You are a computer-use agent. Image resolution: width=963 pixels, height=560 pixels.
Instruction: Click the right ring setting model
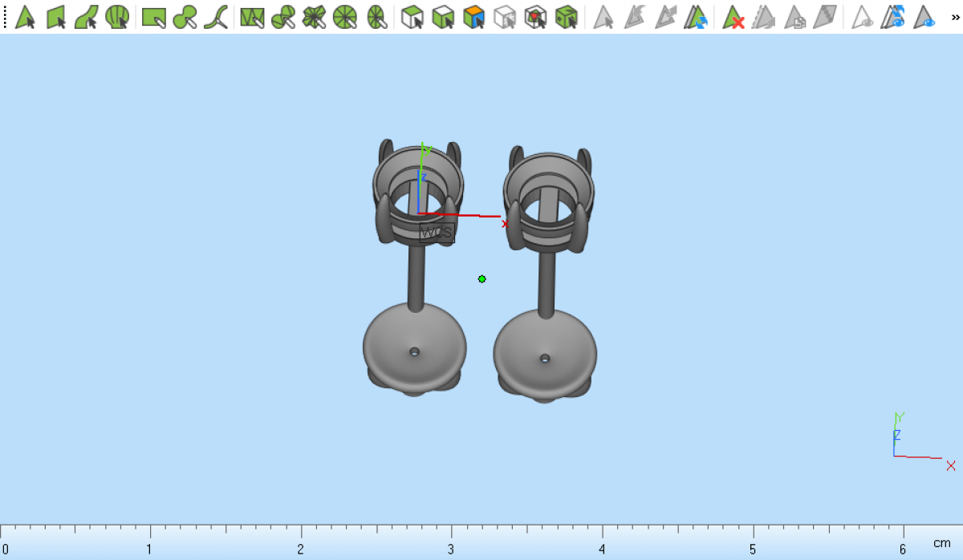coord(545,274)
